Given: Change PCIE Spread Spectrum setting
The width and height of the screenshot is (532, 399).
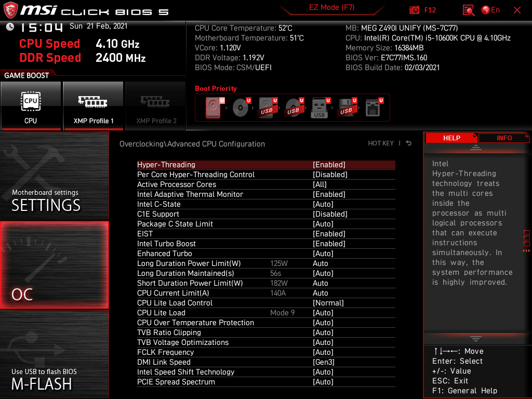Looking at the screenshot, I should pyautogui.click(x=266, y=381).
